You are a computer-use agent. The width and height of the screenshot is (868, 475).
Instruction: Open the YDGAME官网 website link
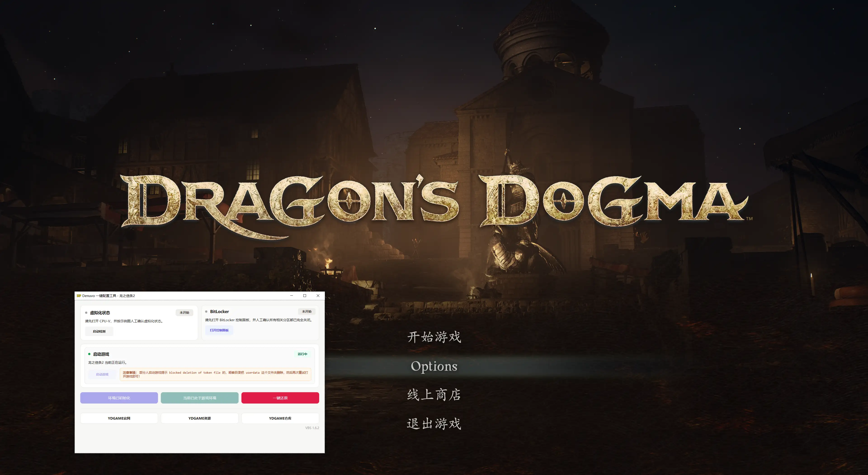coord(119,418)
